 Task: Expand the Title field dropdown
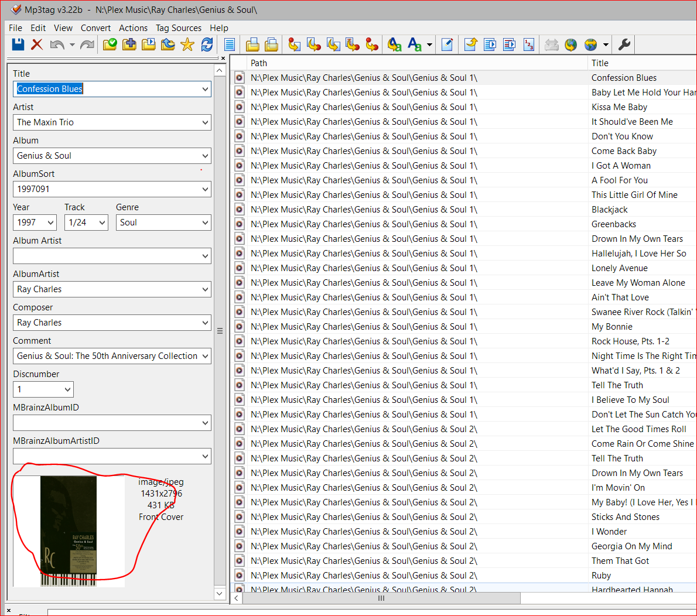click(x=205, y=89)
